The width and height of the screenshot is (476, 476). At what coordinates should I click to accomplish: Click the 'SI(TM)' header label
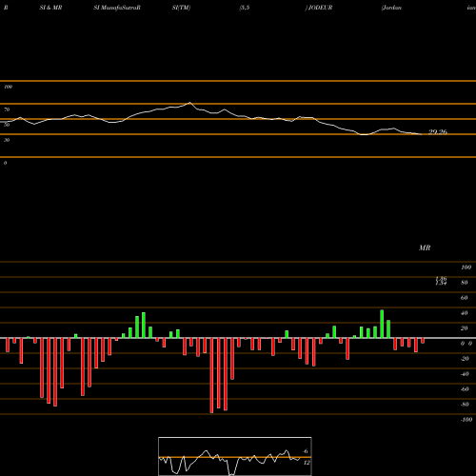181,8
